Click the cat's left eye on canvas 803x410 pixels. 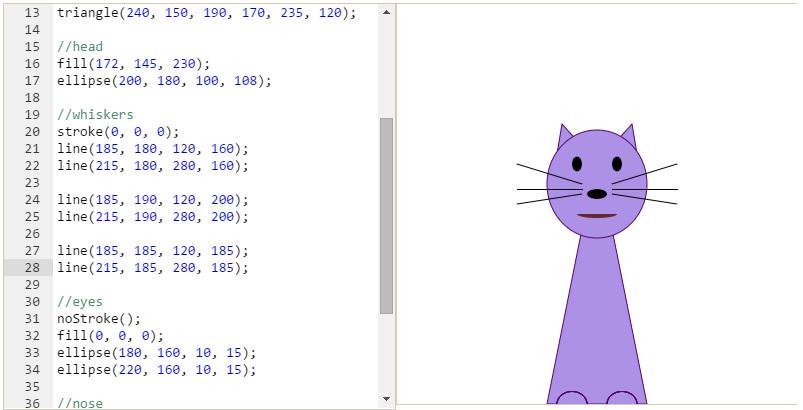pyautogui.click(x=577, y=164)
